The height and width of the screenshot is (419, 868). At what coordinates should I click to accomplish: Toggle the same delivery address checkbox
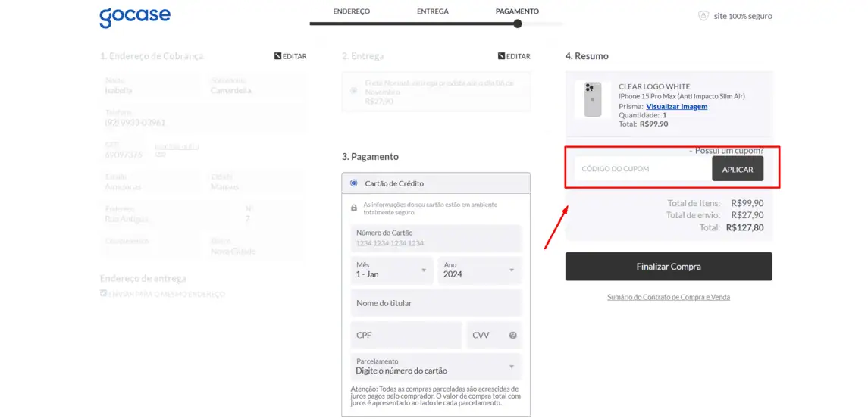coord(104,293)
